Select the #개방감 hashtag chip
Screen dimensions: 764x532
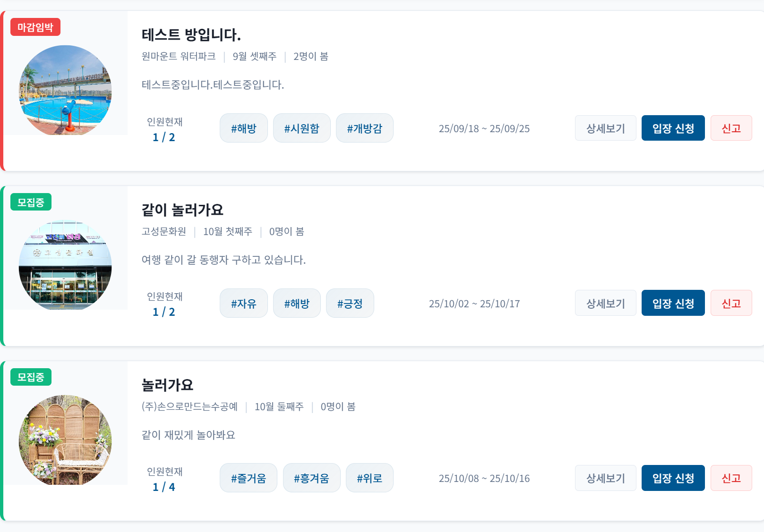[365, 128]
